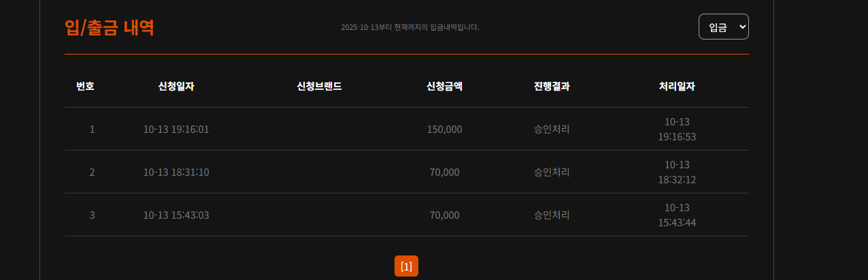Image resolution: width=868 pixels, height=280 pixels.
Task: Click the 신청일자 column header
Action: [x=176, y=87]
